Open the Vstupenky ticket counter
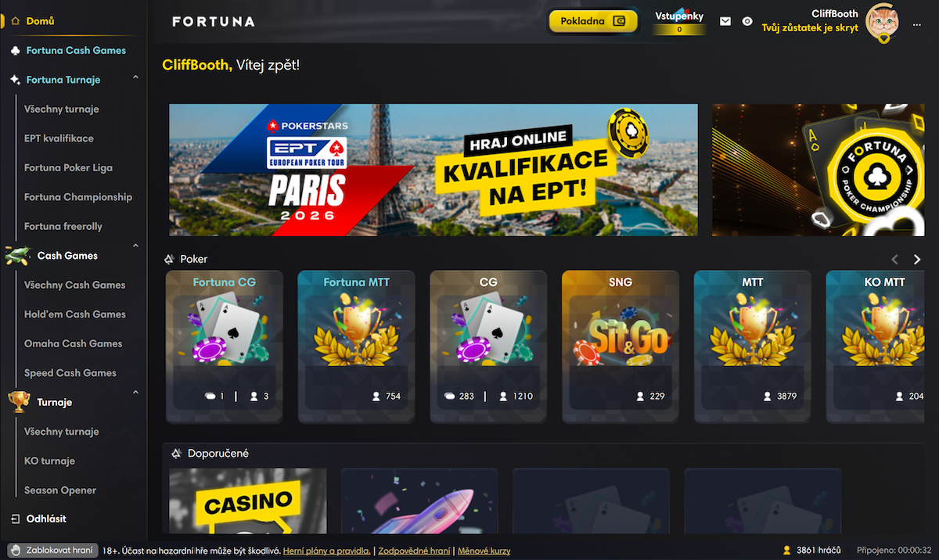 [678, 22]
